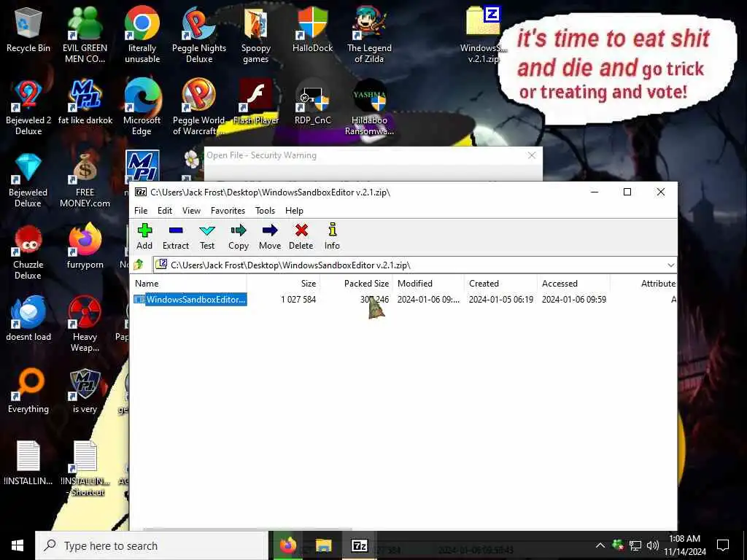747x560 pixels.
Task: Close the Open File Security Warning dialog
Action: 532,155
